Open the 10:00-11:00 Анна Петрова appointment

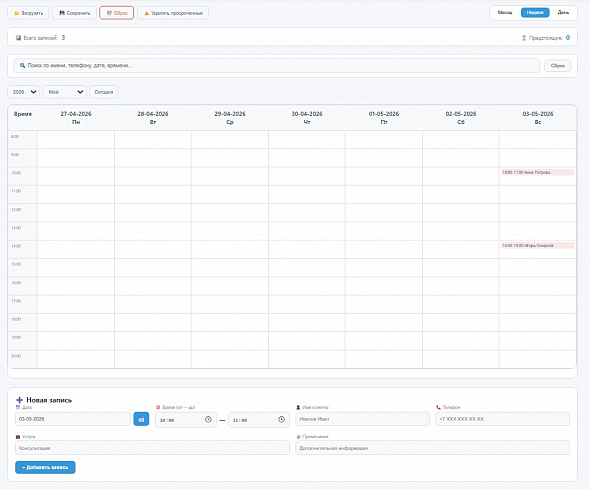537,172
